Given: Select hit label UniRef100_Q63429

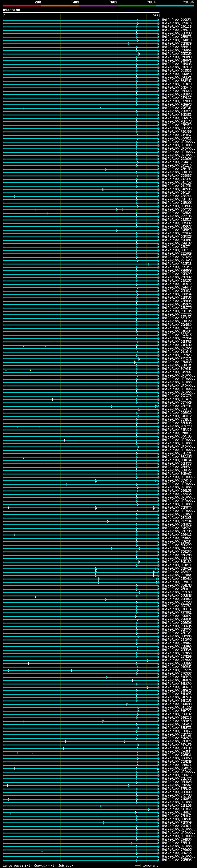Looking at the screenshot, I should pyautogui.click(x=176, y=572).
